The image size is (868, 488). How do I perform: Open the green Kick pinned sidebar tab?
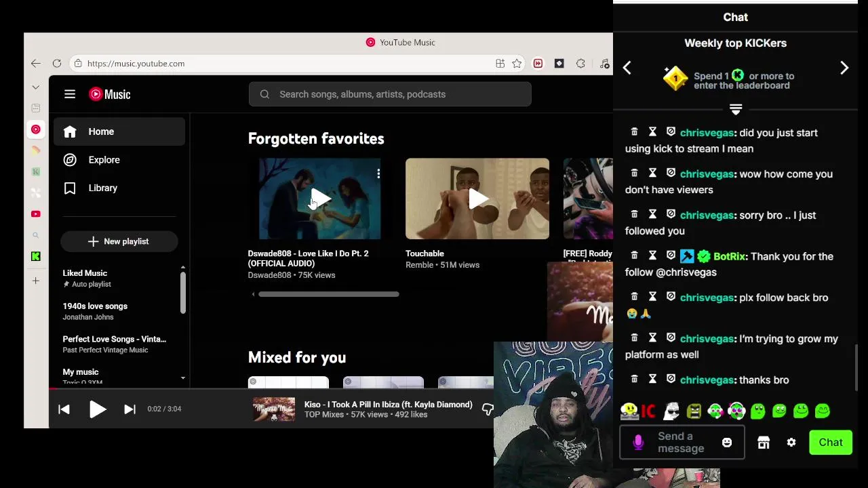click(x=36, y=256)
